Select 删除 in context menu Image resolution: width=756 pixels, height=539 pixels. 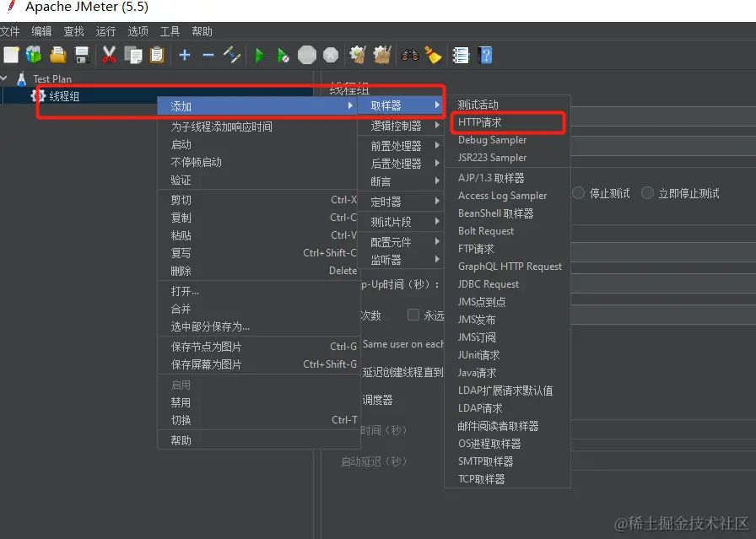coord(258,271)
